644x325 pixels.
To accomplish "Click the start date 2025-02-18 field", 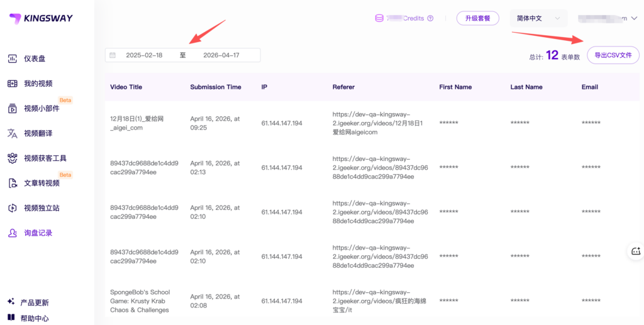I will point(144,55).
